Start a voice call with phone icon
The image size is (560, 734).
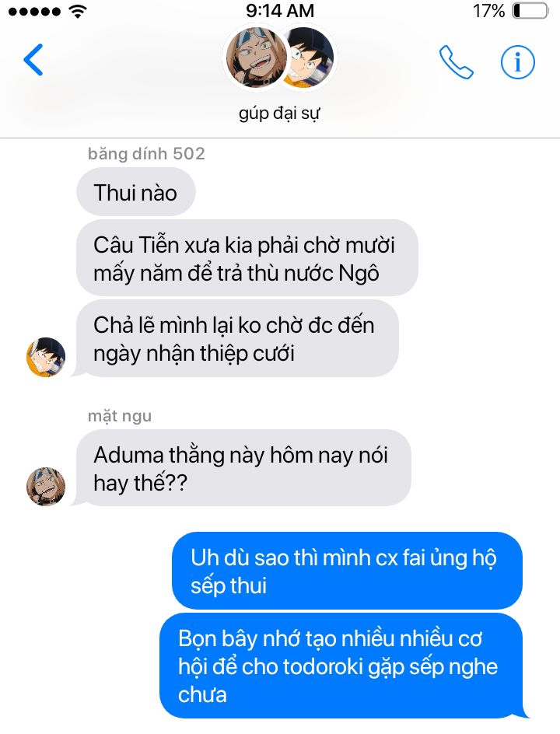pyautogui.click(x=456, y=61)
